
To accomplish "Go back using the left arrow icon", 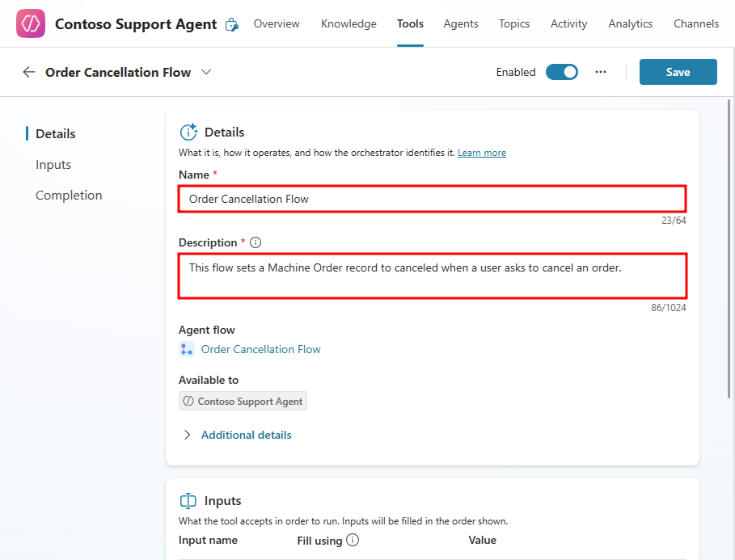I will coord(29,72).
